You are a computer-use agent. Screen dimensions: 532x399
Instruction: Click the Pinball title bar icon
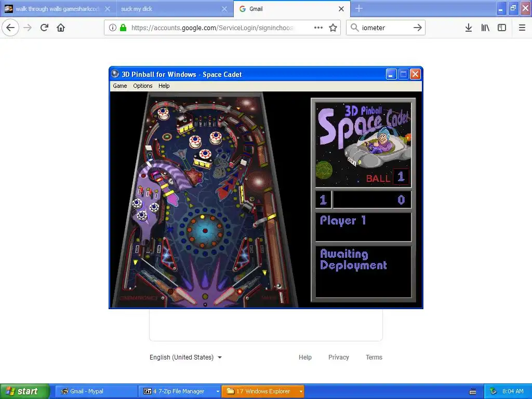pos(115,74)
